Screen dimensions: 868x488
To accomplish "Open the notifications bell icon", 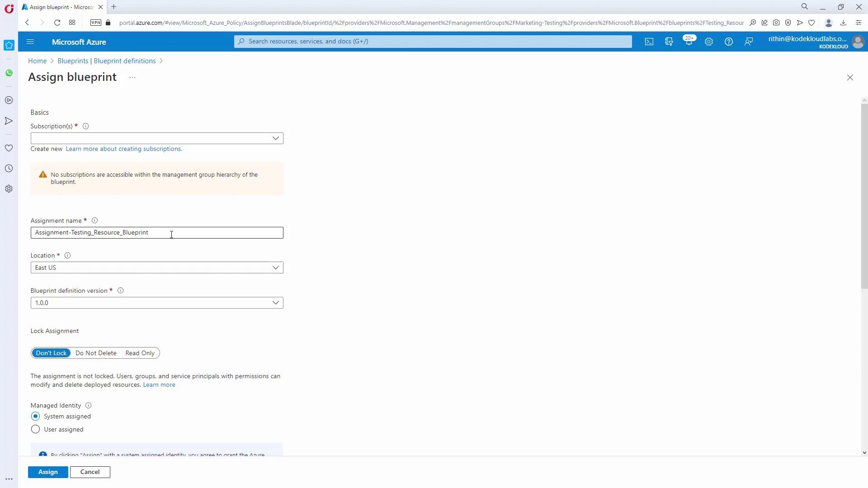I will coord(689,42).
